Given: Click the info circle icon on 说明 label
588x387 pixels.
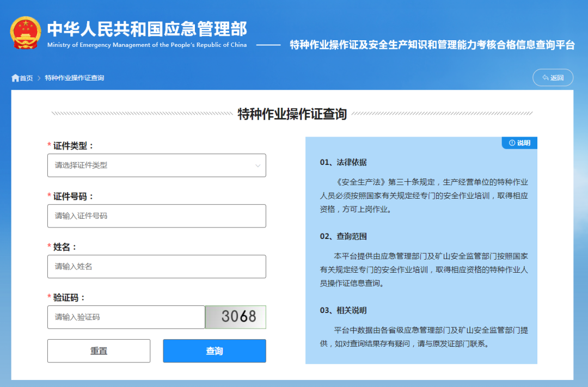Looking at the screenshot, I should [511, 143].
